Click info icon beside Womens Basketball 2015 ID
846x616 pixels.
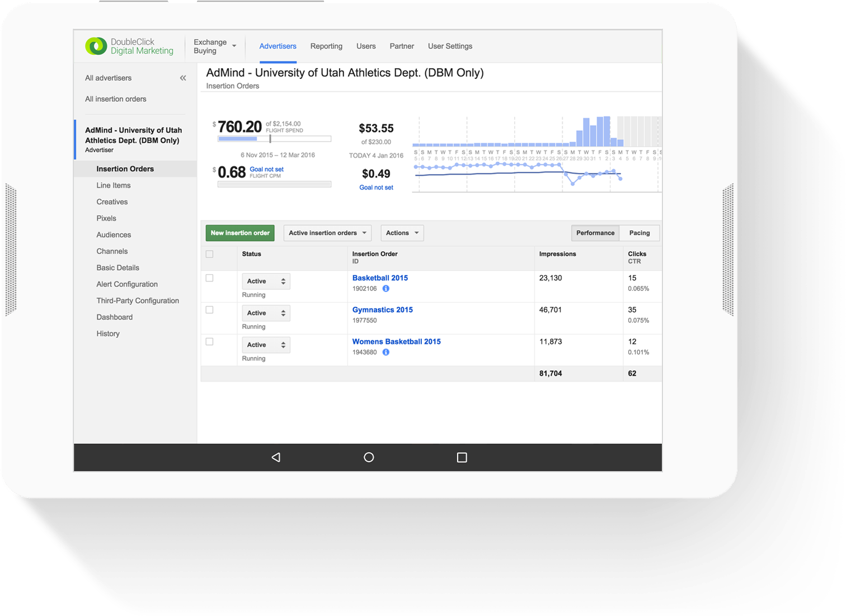[386, 352]
